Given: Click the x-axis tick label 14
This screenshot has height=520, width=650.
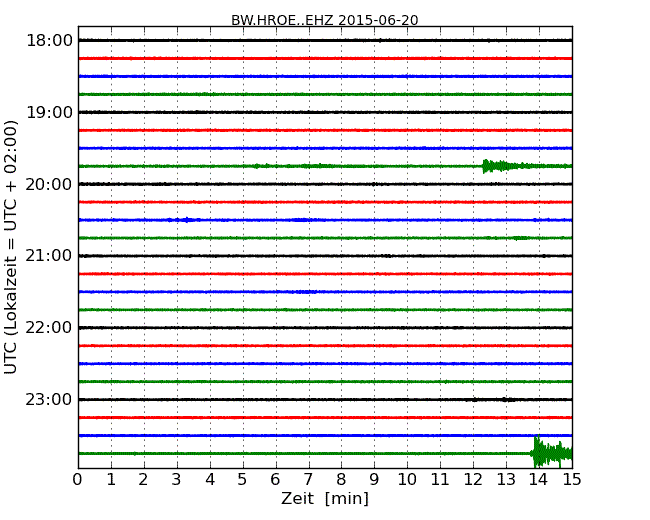Looking at the screenshot, I should [x=539, y=480].
